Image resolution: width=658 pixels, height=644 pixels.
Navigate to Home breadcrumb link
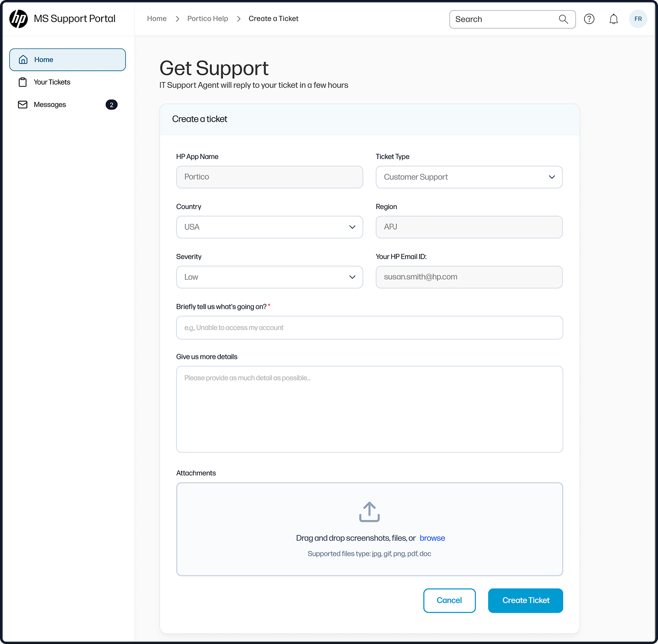[157, 19]
